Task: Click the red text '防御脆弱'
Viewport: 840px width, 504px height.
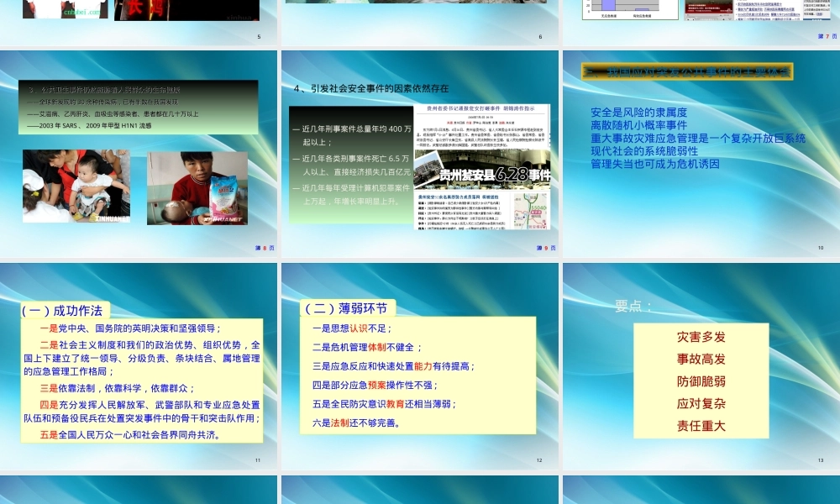Action: 701,381
